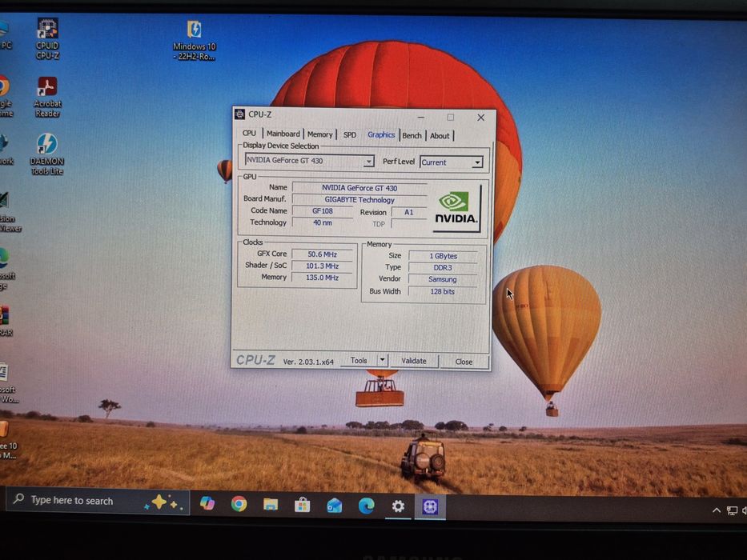747x560 pixels.
Task: Show hidden system tray icons
Action: click(x=716, y=510)
